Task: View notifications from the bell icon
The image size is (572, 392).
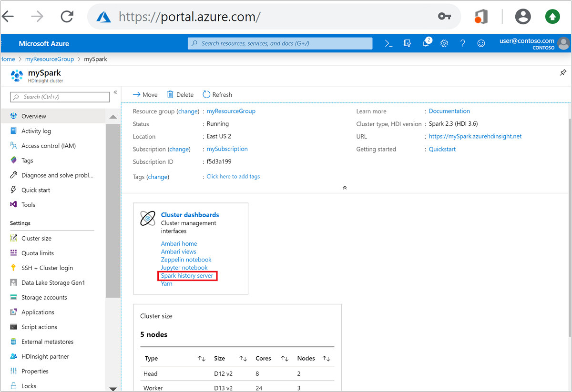Action: (426, 43)
